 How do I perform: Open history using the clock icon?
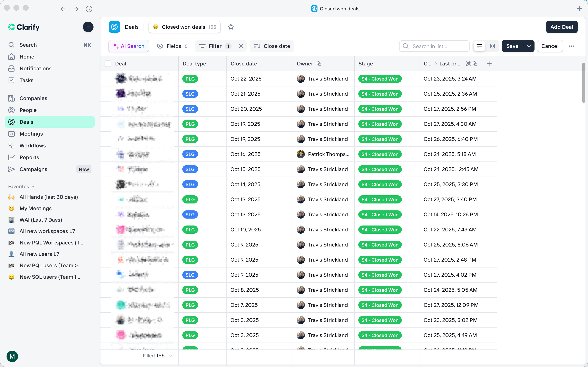[x=89, y=9]
